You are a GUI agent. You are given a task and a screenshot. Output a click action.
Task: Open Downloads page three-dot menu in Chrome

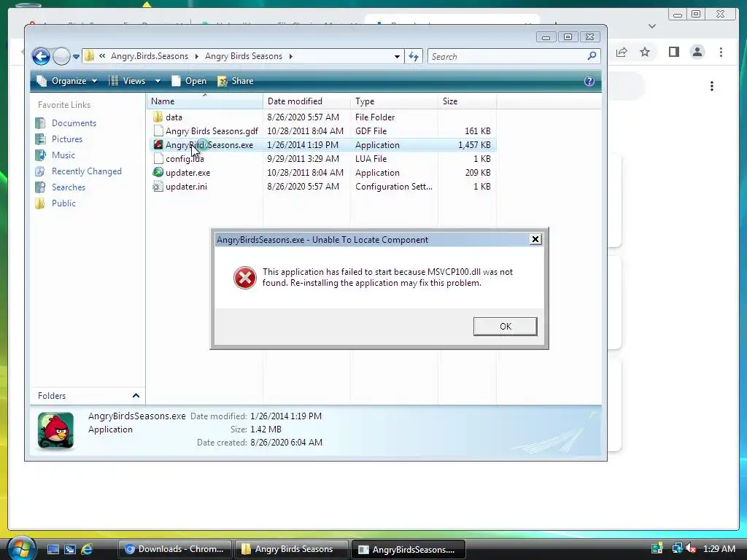coord(712,86)
